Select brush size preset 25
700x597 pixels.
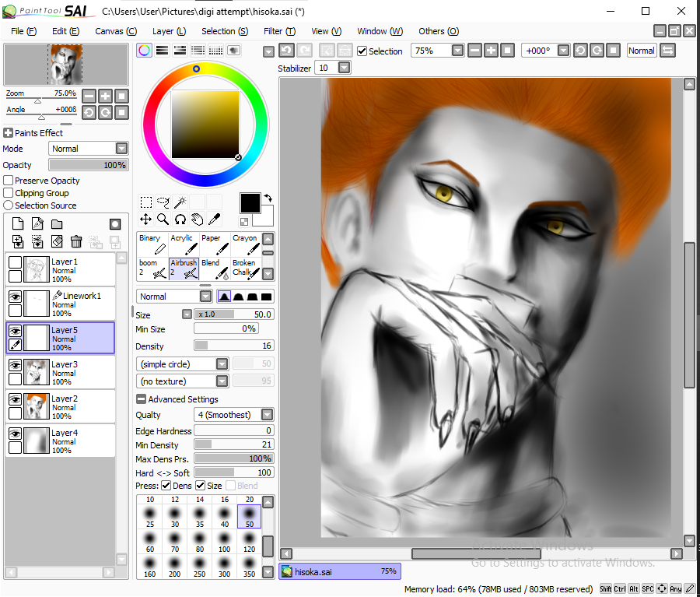point(150,518)
